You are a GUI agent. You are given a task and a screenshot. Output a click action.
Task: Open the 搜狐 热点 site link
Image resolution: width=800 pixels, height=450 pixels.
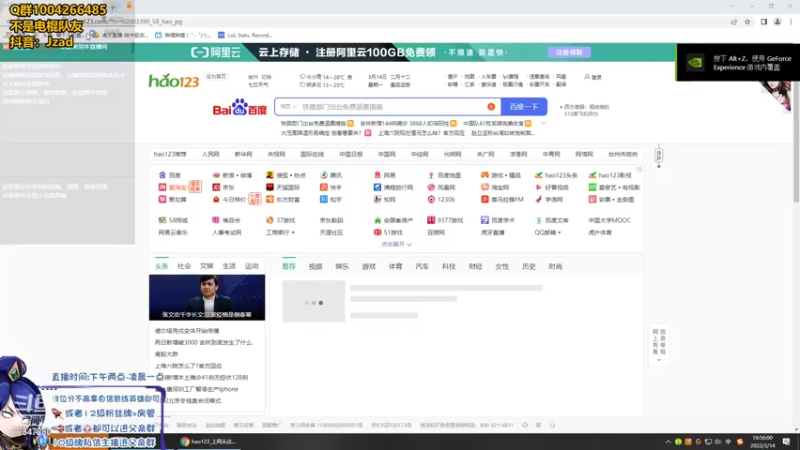pyautogui.click(x=286, y=175)
